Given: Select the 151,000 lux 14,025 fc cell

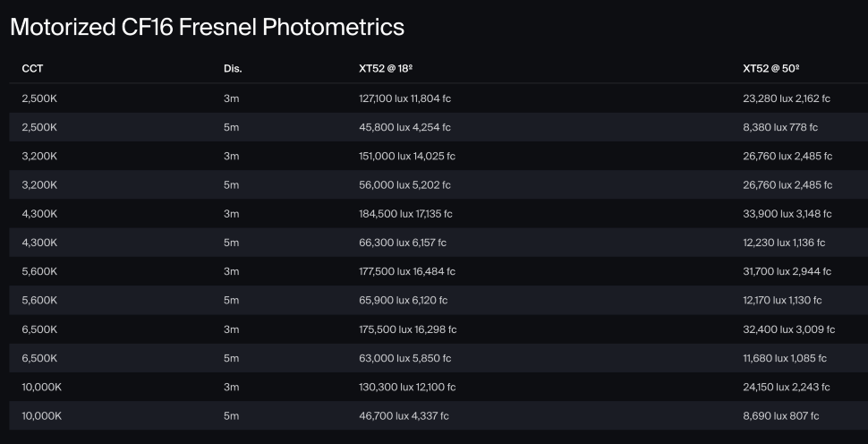Looking at the screenshot, I should 407,156.
